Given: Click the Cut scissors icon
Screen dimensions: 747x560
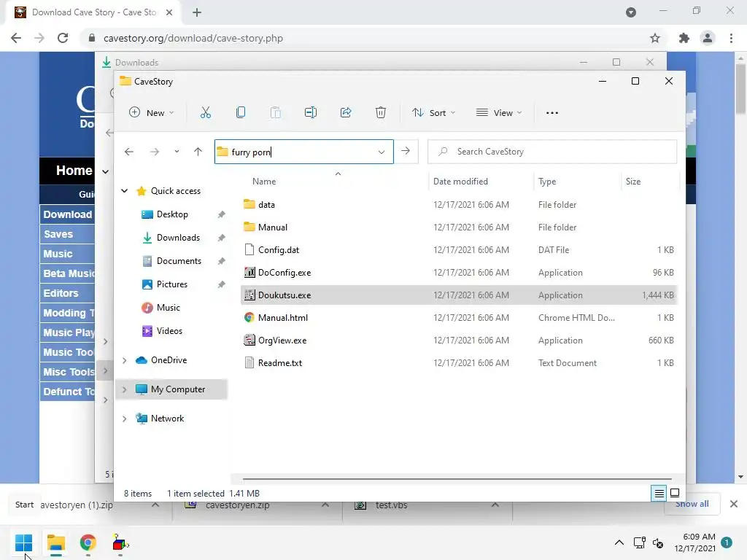Looking at the screenshot, I should tap(205, 113).
